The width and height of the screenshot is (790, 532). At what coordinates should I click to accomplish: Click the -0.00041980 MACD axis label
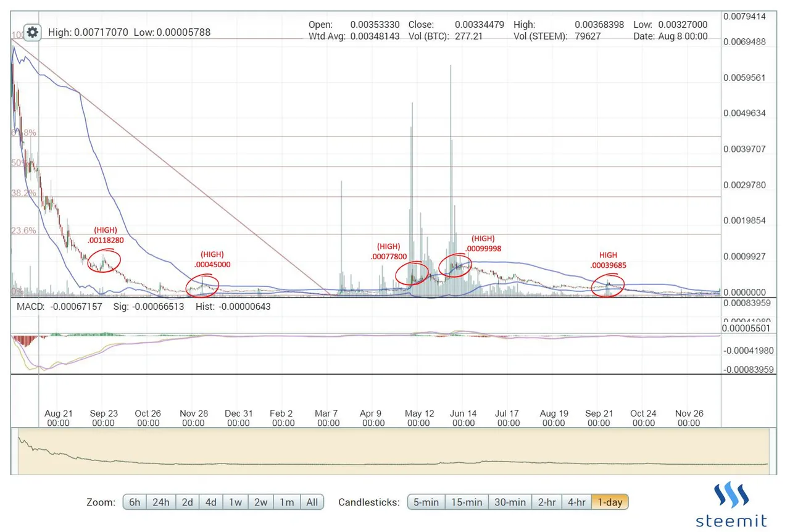748,350
